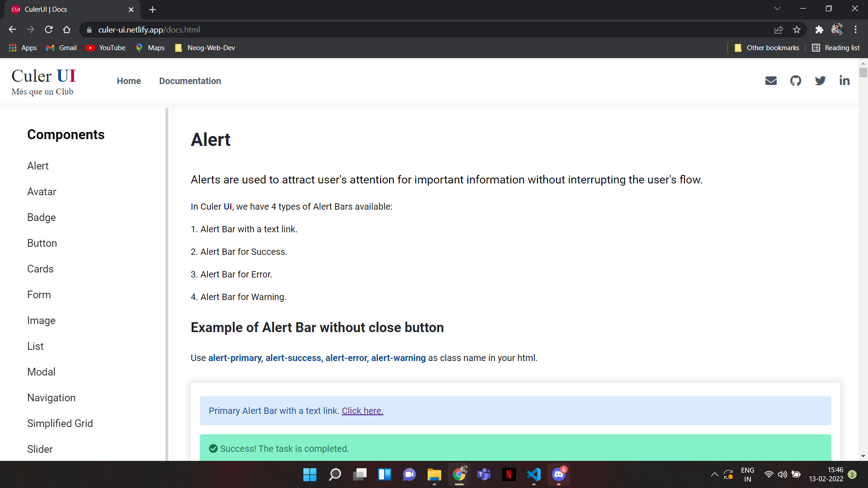Screen dimensions: 868x488
Task: Click the email envelope icon
Action: click(x=771, y=80)
